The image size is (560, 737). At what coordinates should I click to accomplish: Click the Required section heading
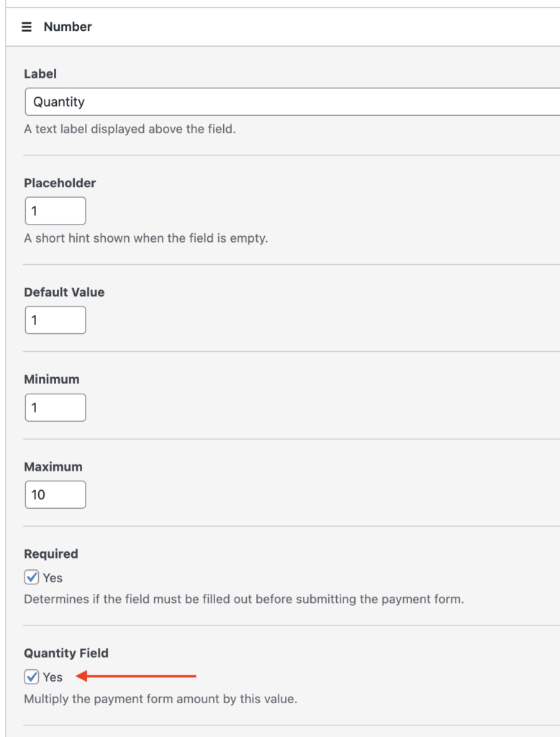coord(51,554)
